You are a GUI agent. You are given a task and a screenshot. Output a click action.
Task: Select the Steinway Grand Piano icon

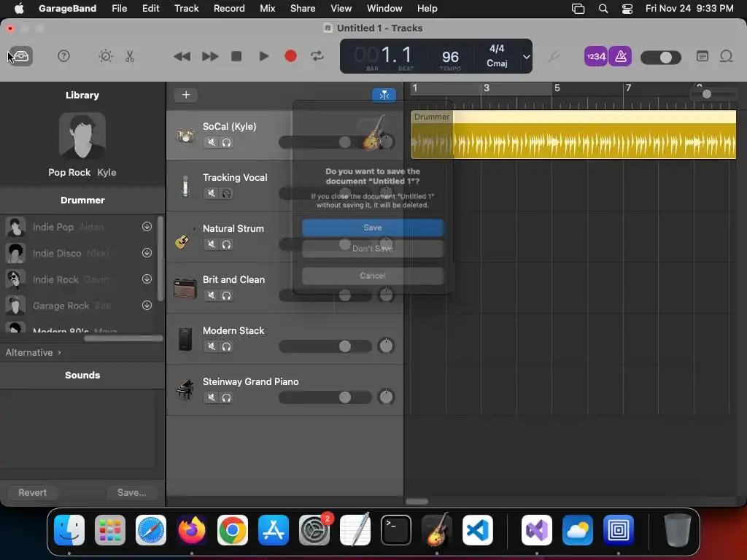pyautogui.click(x=185, y=390)
